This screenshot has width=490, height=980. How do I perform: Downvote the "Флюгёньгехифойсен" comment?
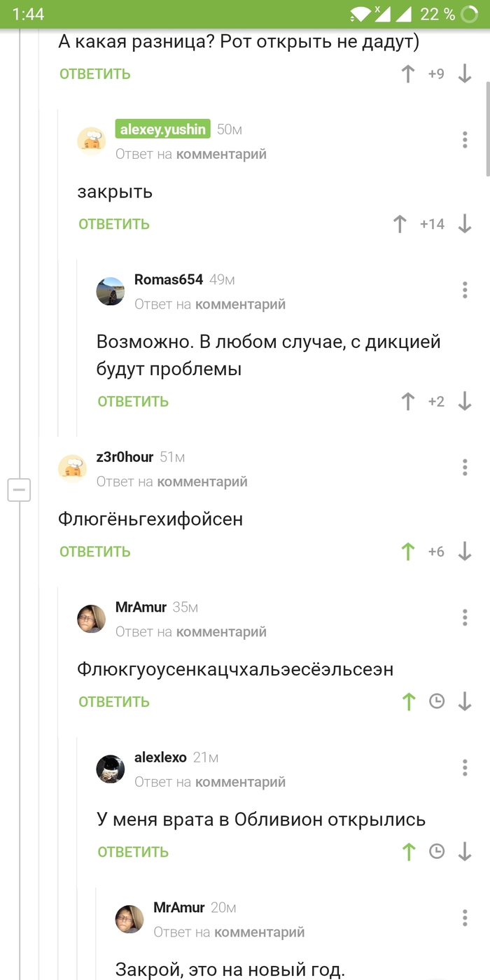[464, 551]
